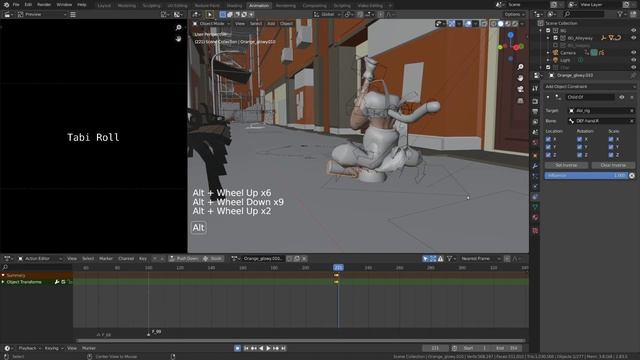Viewport: 640px width, 360px height.
Task: Click the constraint Influence slider
Action: coord(586,176)
